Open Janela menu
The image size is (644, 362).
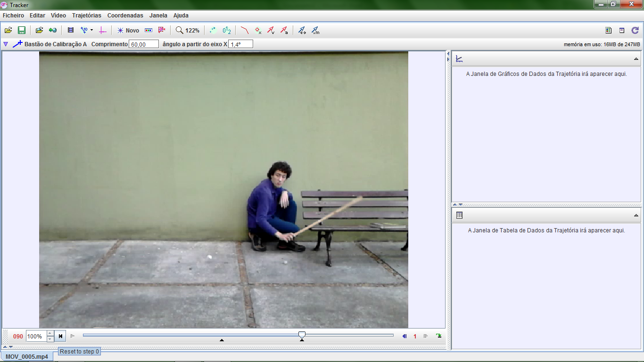(x=158, y=16)
